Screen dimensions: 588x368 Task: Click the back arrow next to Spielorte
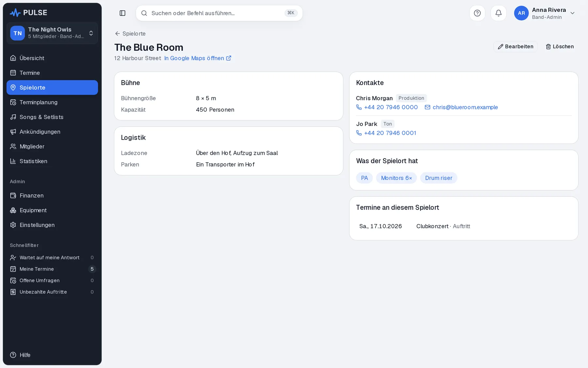[x=118, y=34]
